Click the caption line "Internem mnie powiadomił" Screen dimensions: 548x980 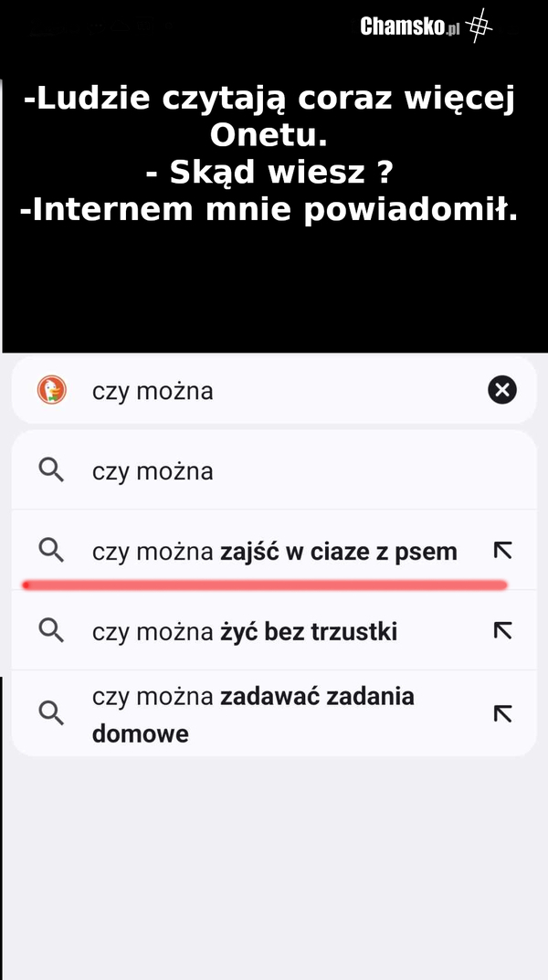(x=269, y=209)
